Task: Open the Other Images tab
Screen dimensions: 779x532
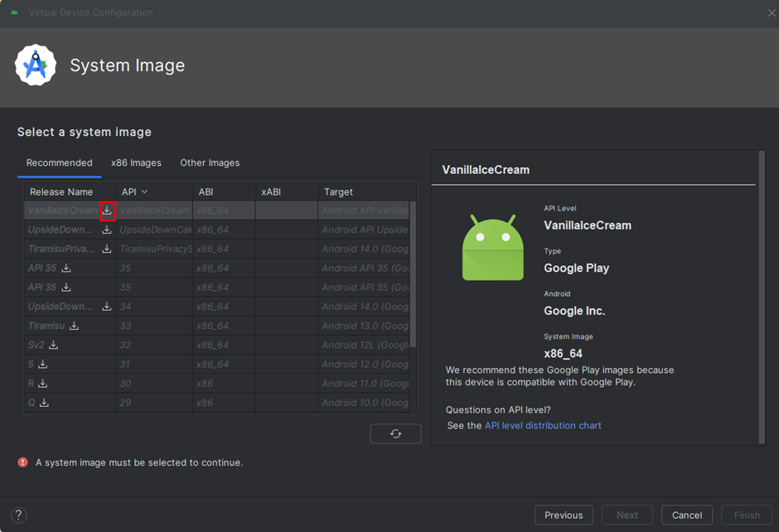Action: click(210, 163)
